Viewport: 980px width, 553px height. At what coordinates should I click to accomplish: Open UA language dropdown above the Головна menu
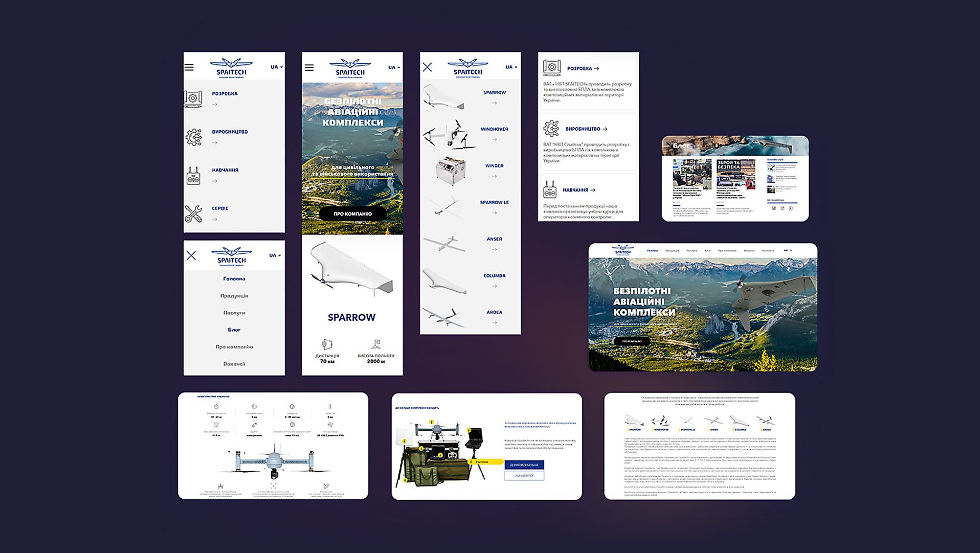(x=275, y=255)
